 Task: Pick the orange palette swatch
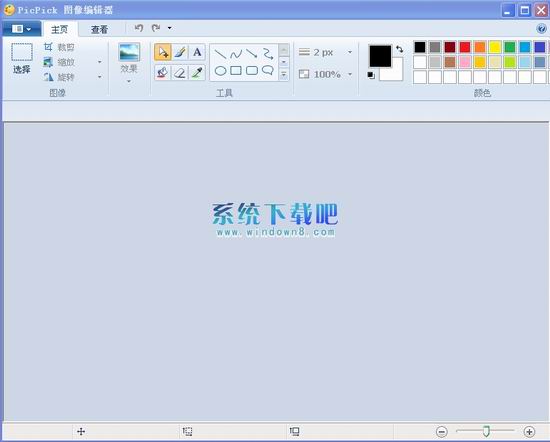click(480, 47)
